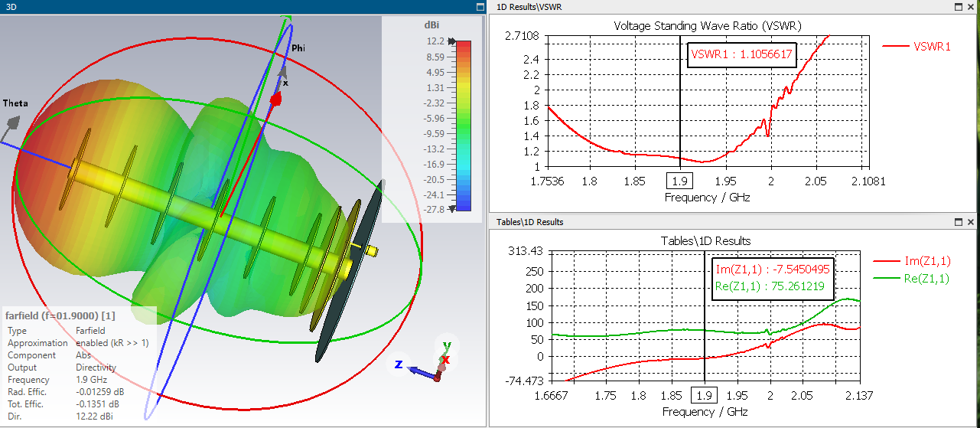Click the VSWR1 : 1.1056617 marker readout
Screen dimensions: 980x428
[741, 54]
